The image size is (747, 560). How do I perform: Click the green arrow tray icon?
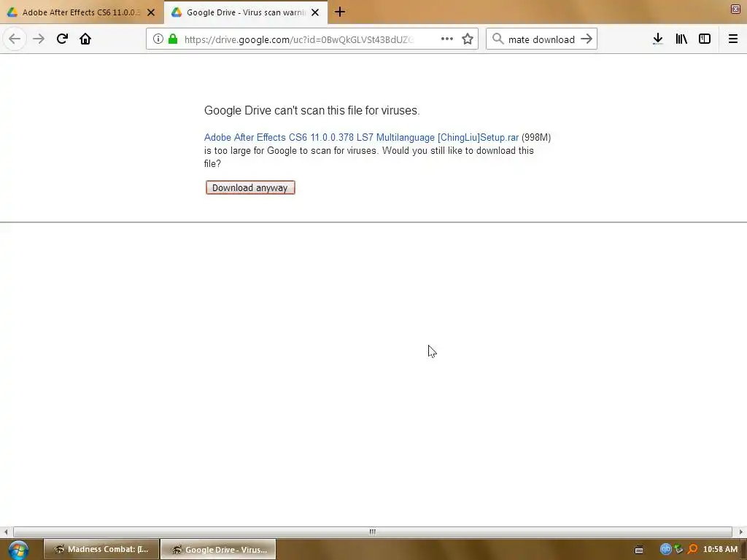click(679, 549)
